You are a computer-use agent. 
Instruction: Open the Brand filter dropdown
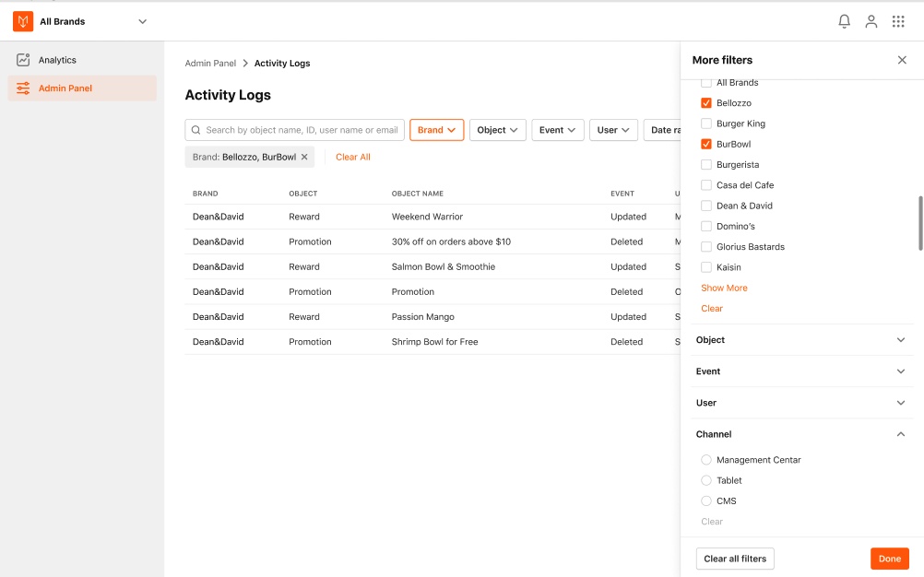tap(437, 130)
